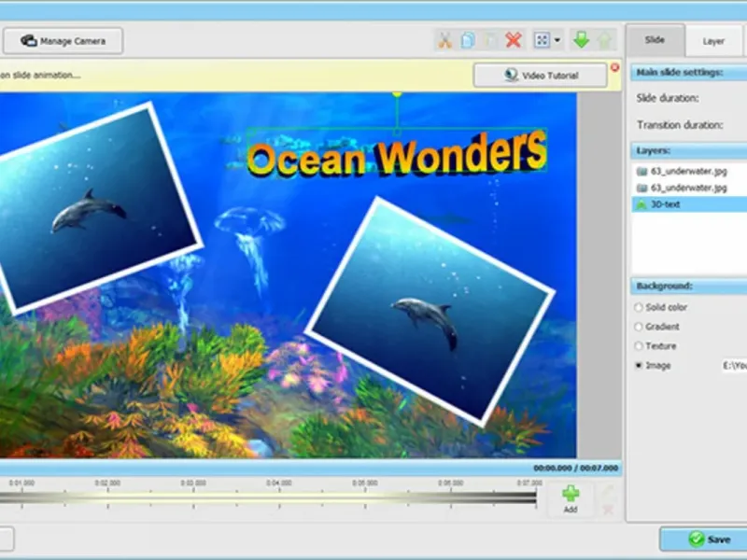Click the greyed-out Paste icon
Screen dimensions: 747x560
coord(490,40)
